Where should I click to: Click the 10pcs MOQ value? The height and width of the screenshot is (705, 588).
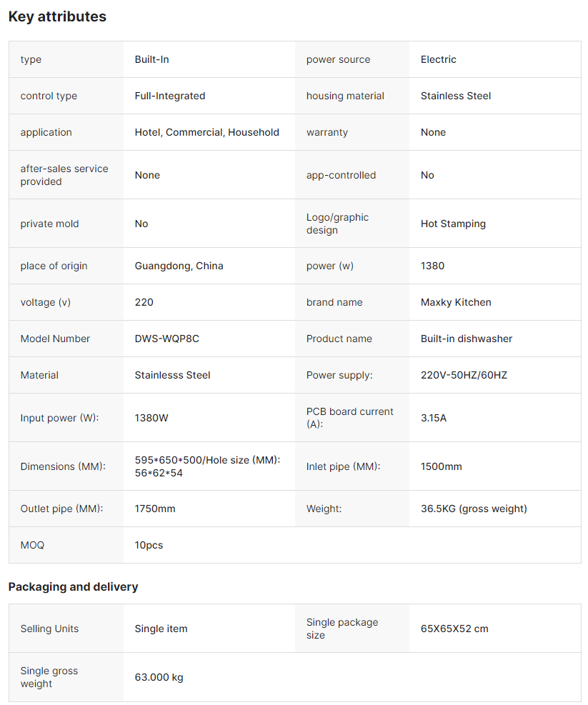[x=149, y=545]
